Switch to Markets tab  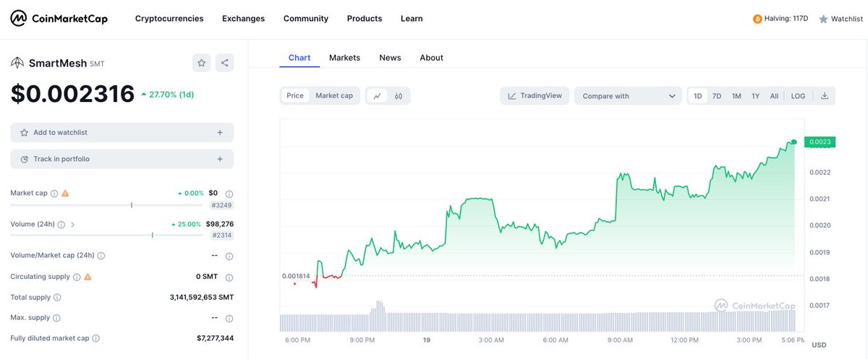point(344,58)
